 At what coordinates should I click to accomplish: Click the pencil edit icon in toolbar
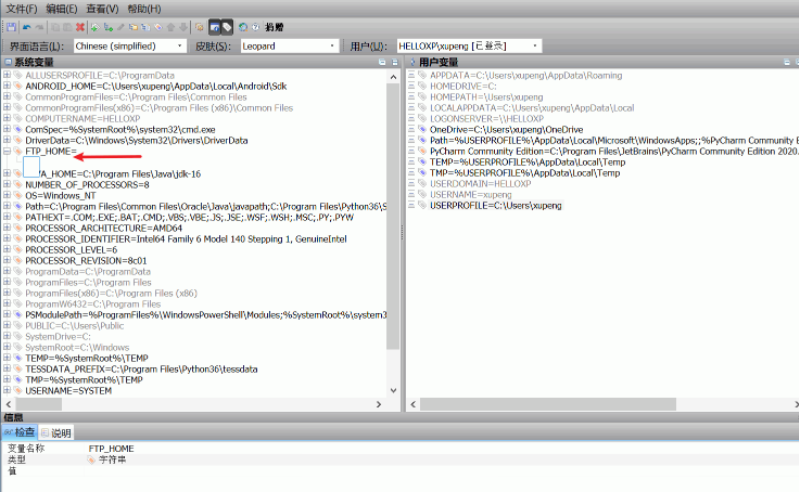(x=120, y=27)
